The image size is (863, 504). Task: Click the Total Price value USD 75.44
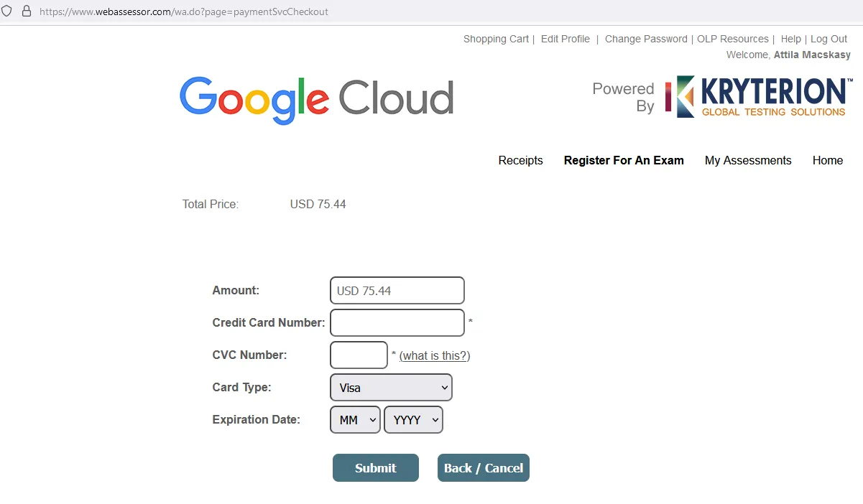[318, 204]
